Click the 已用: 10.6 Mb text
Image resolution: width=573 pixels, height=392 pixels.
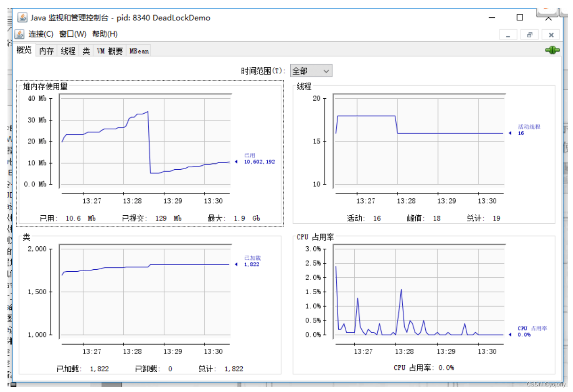(68, 218)
